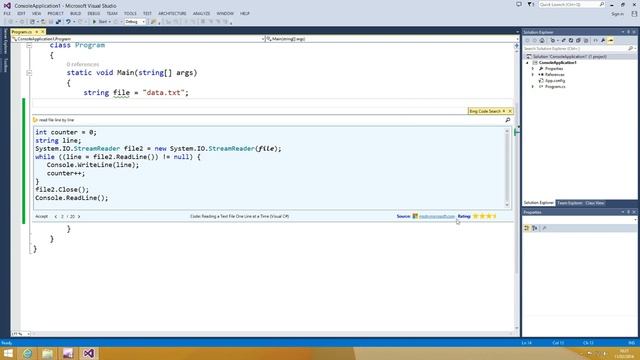The width and height of the screenshot is (640, 360).
Task: Click Properties wrench in Solution Explorer toolbar
Action: point(603,40)
